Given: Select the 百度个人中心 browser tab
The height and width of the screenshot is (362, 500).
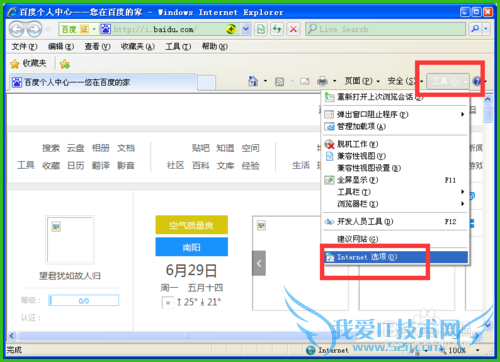Looking at the screenshot, I should 103,82.
